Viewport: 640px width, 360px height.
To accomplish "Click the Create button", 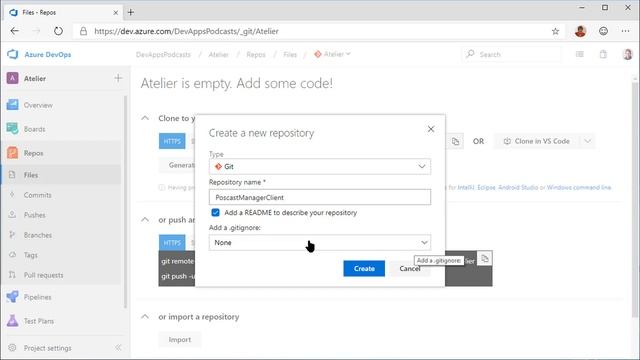I will 364,269.
